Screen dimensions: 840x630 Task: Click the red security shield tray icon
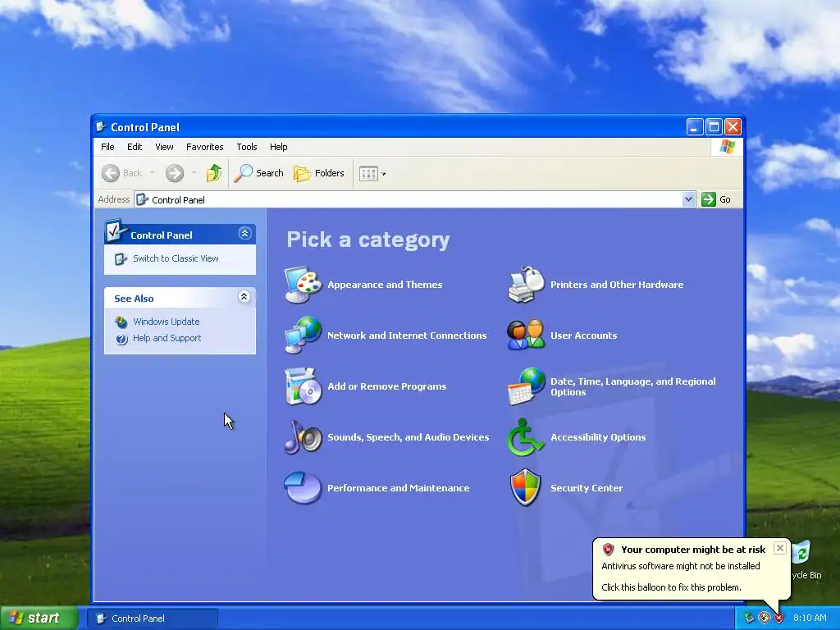pos(779,618)
